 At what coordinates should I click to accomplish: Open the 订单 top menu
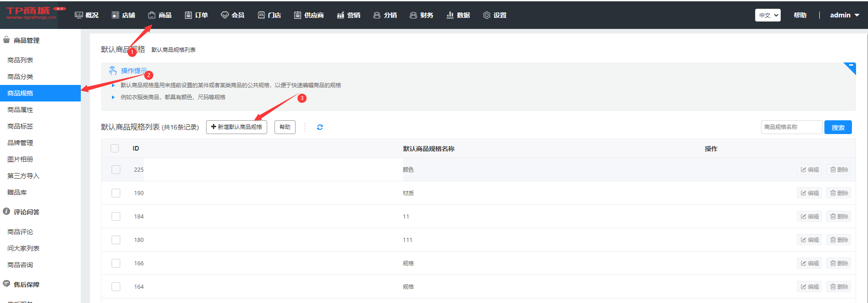point(196,15)
